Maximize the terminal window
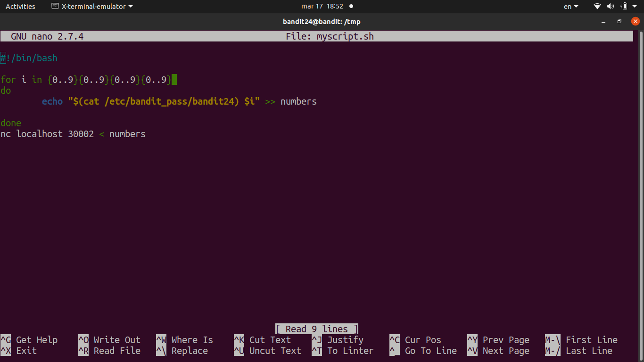644x362 pixels. click(619, 22)
